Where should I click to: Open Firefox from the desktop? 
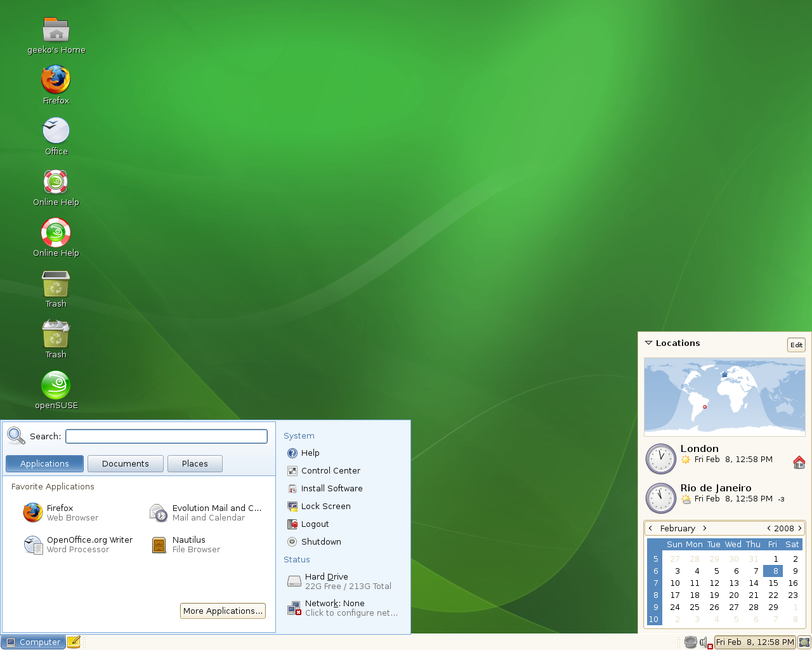55,81
